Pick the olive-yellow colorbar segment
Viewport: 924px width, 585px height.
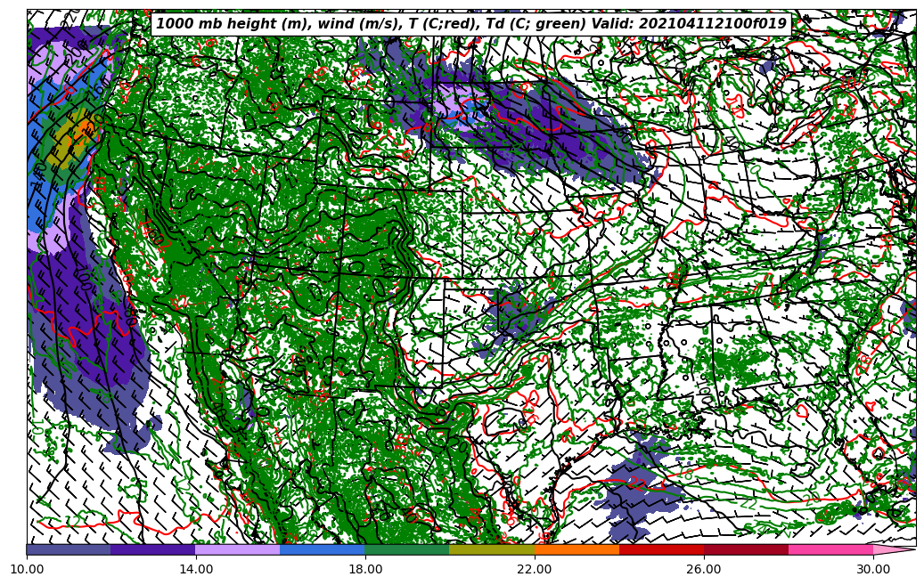coord(492,550)
